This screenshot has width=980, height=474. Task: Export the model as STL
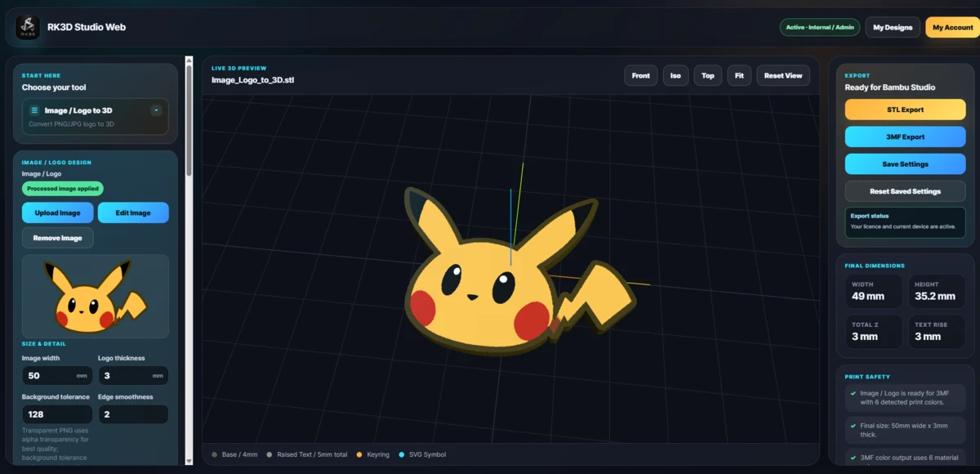tap(905, 110)
